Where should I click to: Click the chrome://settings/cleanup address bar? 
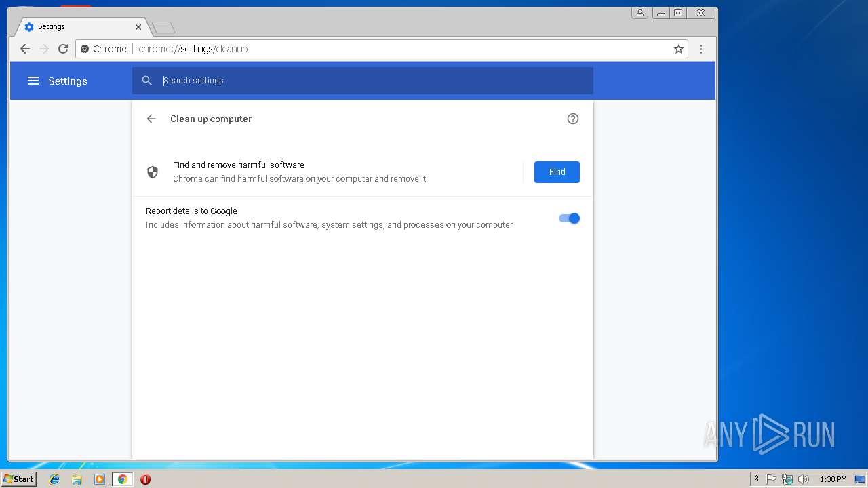click(x=382, y=49)
